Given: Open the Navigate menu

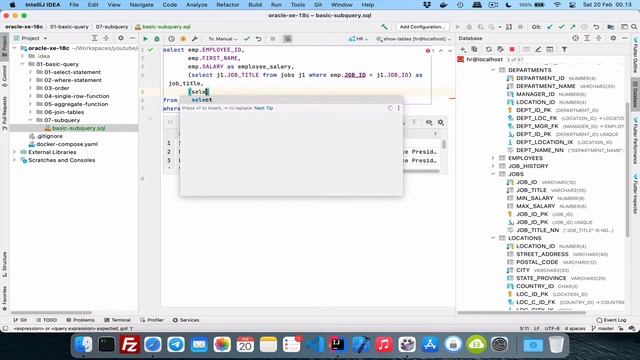Looking at the screenshot, I should (x=141, y=5).
